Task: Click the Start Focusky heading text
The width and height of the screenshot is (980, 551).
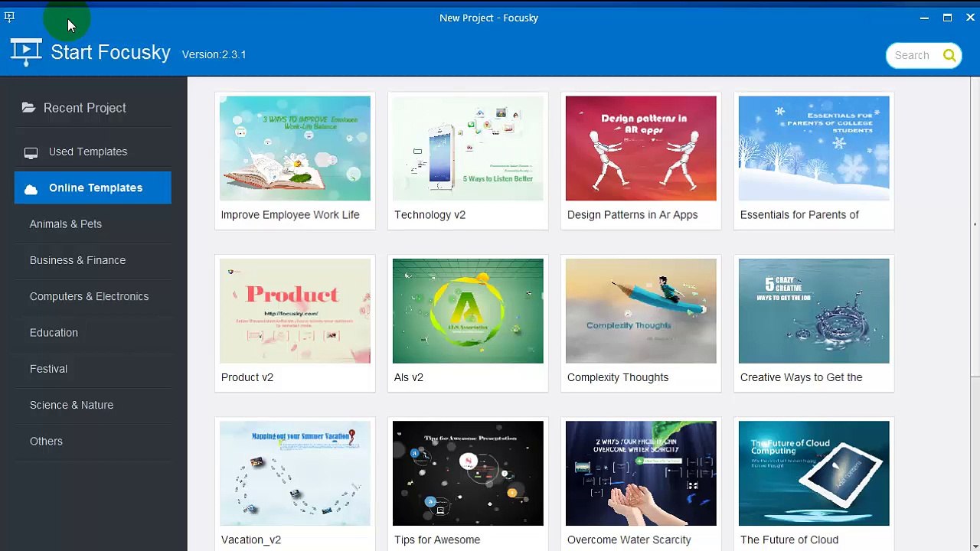Action: (110, 52)
